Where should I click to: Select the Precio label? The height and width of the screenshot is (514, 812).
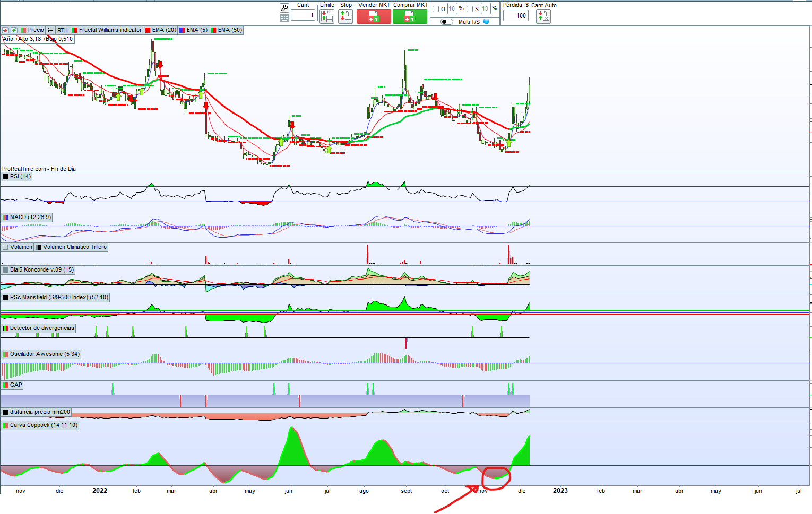coord(36,30)
